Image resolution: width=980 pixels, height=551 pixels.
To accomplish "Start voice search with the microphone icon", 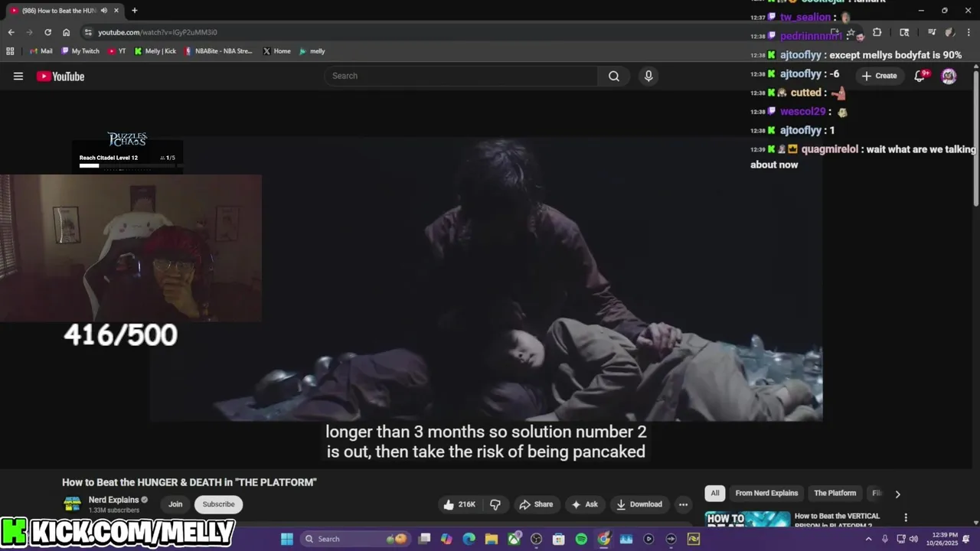I will pyautogui.click(x=648, y=76).
